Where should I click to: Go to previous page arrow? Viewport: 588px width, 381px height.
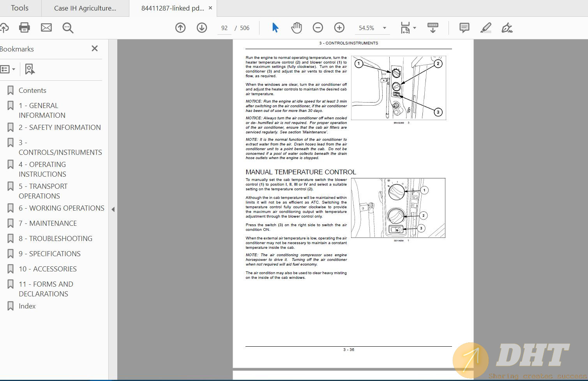(180, 28)
